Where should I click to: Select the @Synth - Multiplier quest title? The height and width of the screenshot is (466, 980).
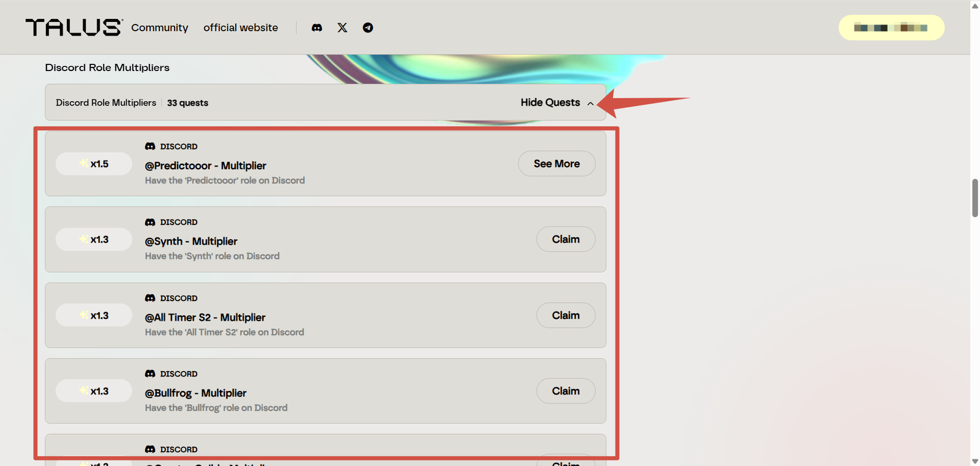[x=191, y=241]
